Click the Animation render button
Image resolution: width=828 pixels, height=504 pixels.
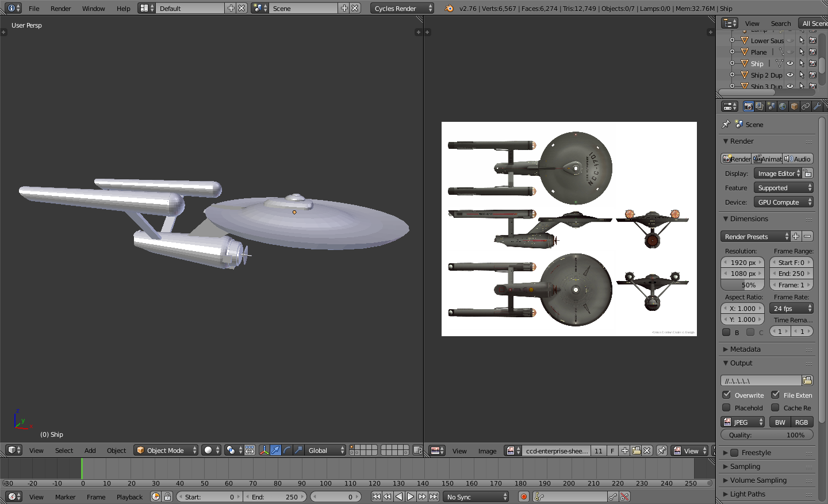point(768,159)
